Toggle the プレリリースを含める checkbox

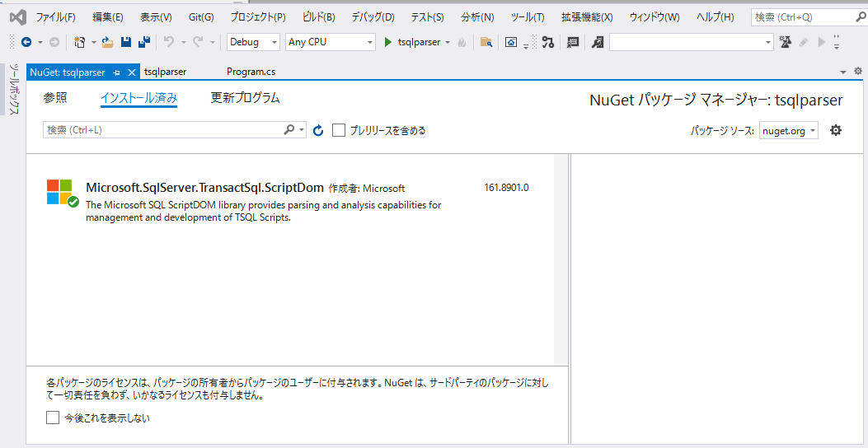click(339, 130)
